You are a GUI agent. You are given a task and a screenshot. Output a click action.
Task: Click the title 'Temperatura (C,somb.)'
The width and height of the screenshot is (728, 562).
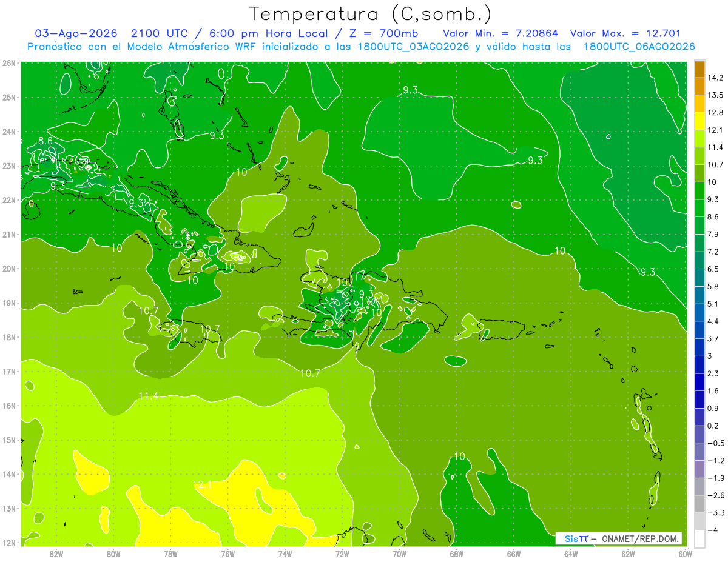point(370,15)
